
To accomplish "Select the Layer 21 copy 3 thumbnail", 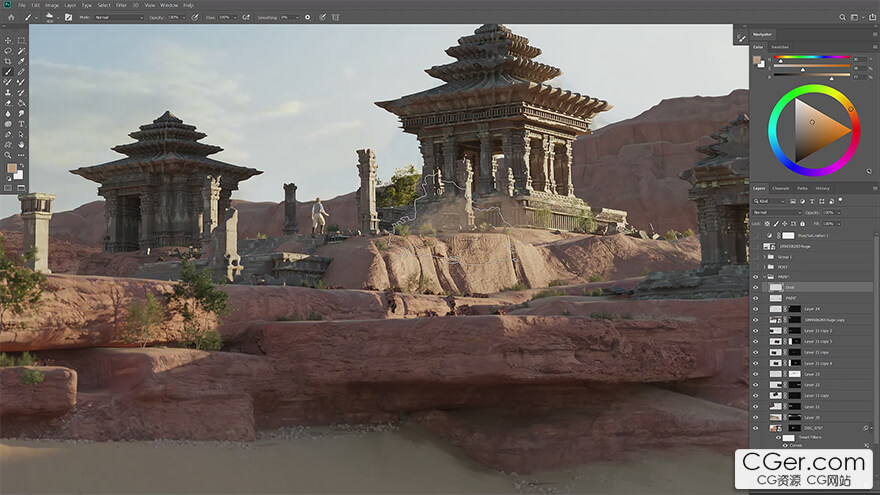I will [775, 341].
